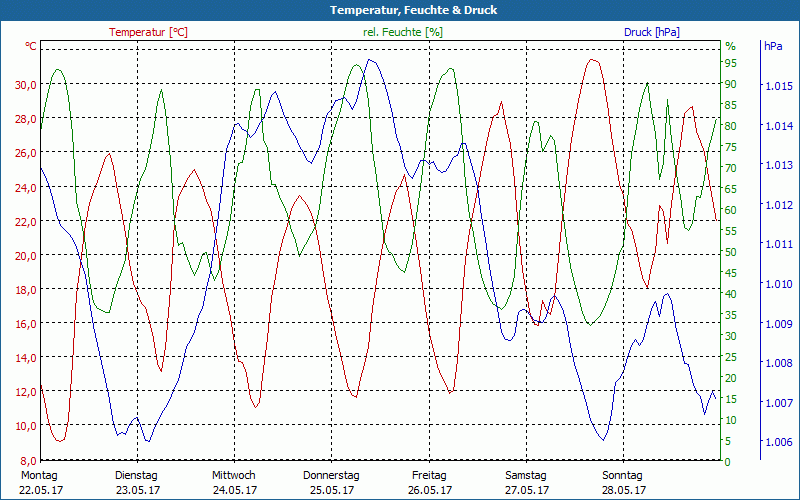
Task: Select the Samstag day label
Action: (x=525, y=475)
